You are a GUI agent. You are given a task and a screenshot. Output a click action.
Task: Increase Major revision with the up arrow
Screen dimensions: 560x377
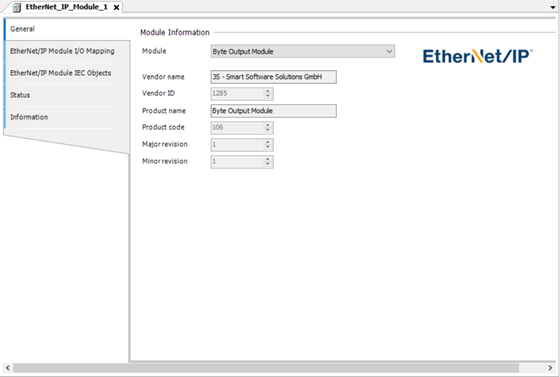click(x=268, y=142)
